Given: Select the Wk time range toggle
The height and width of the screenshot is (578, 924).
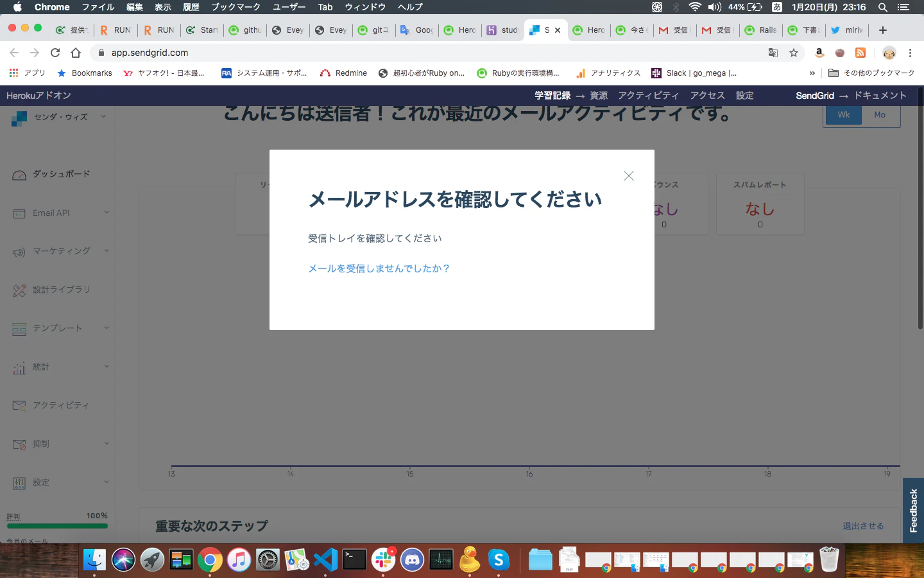Looking at the screenshot, I should tap(843, 115).
